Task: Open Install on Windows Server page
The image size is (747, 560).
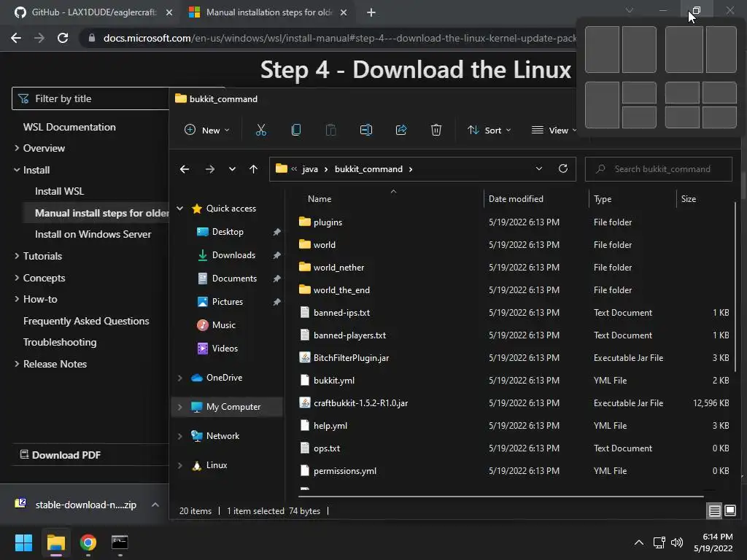Action: point(93,234)
